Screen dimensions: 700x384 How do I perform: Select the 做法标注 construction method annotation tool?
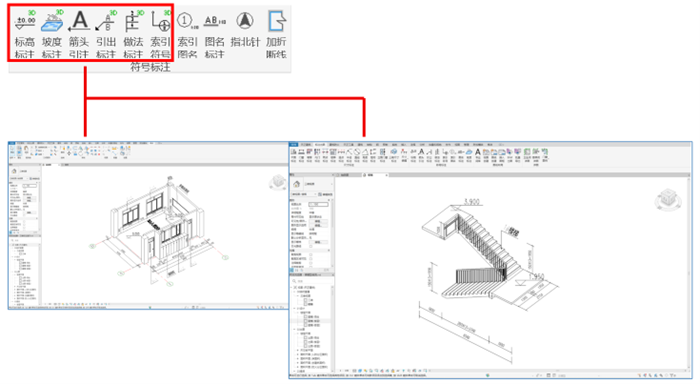tap(133, 35)
